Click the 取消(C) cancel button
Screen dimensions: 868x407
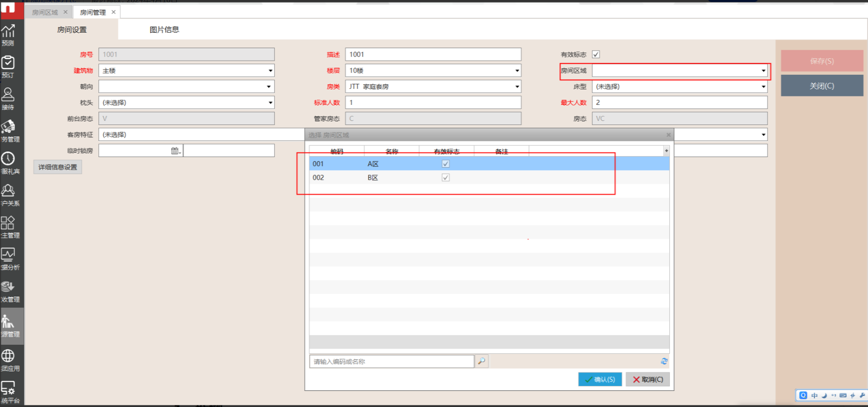point(648,379)
